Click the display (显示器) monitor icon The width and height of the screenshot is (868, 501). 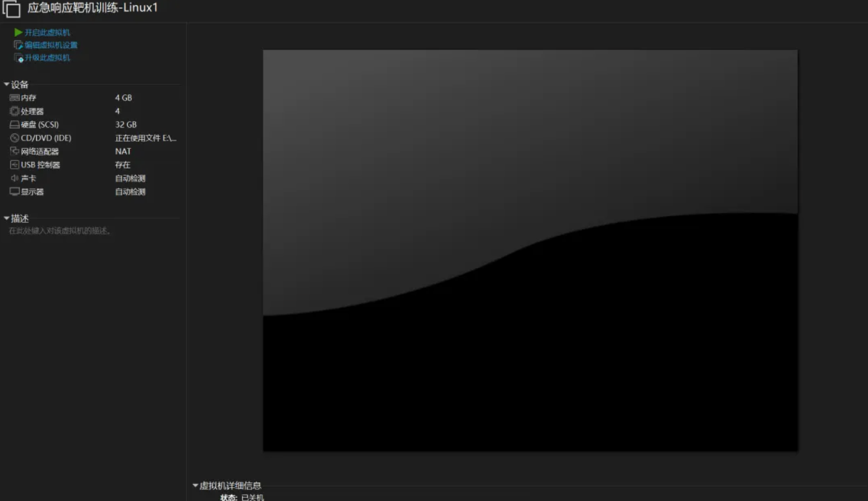14,192
